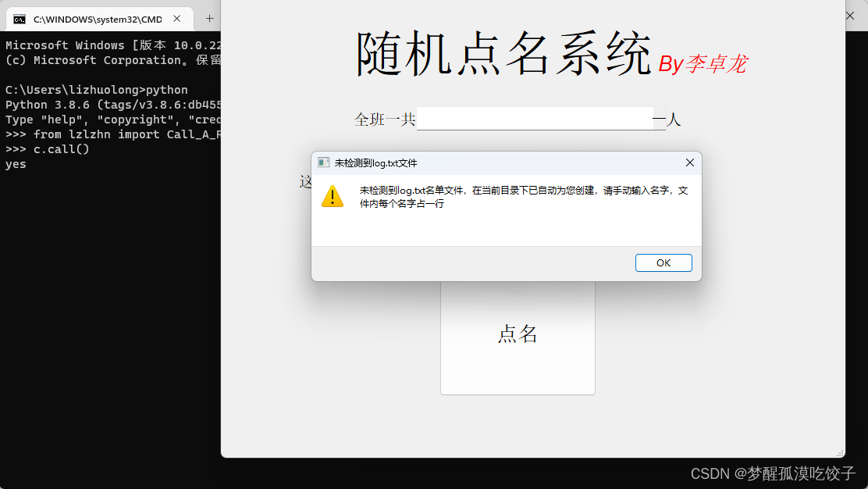This screenshot has width=868, height=489.
Task: Click the red By李卓龙 author text
Action: coord(703,64)
